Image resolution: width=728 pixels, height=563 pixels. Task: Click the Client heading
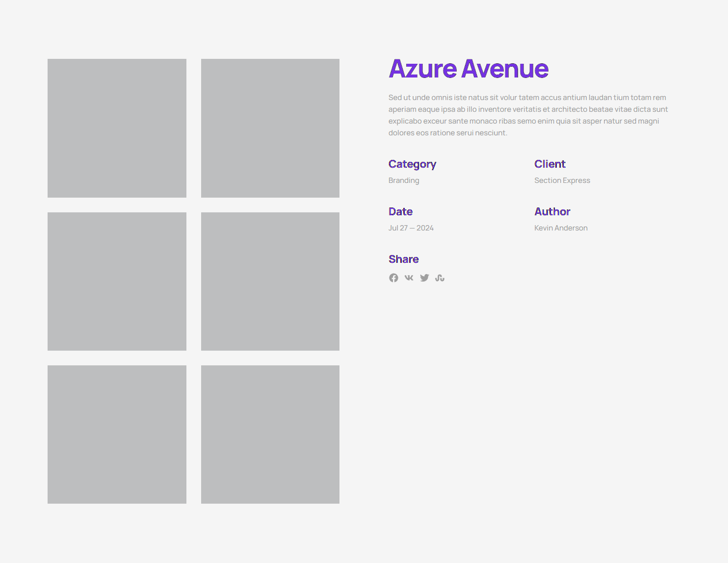click(549, 164)
